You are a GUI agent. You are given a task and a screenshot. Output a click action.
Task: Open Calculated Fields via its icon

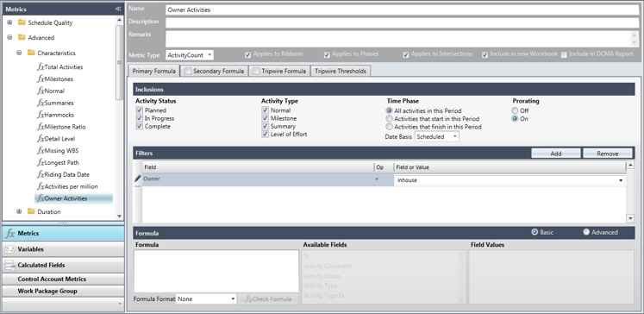pyautogui.click(x=9, y=266)
